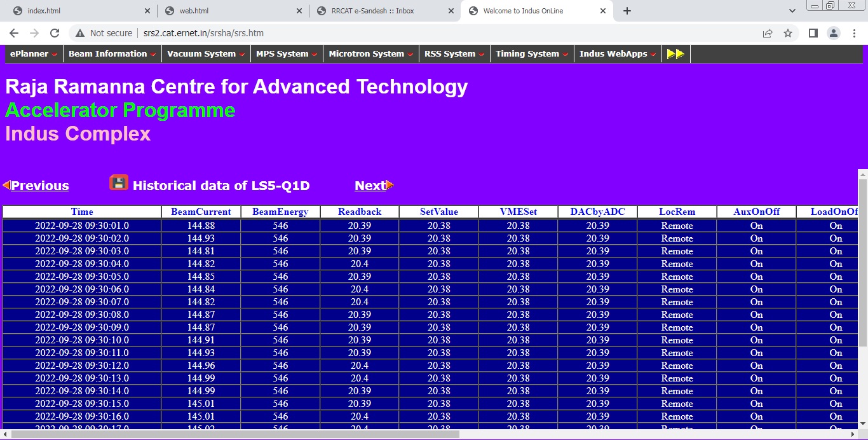
Task: Open Chrome three-dot menu
Action: pyautogui.click(x=854, y=33)
